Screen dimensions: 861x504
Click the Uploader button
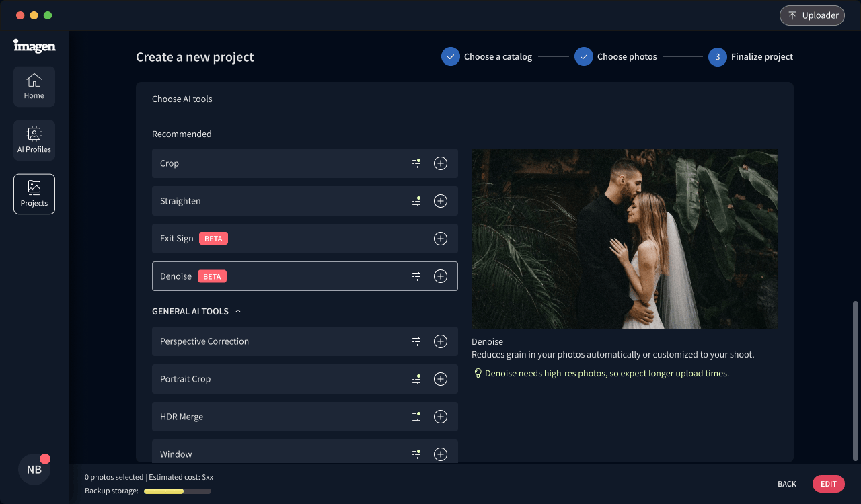pyautogui.click(x=812, y=15)
